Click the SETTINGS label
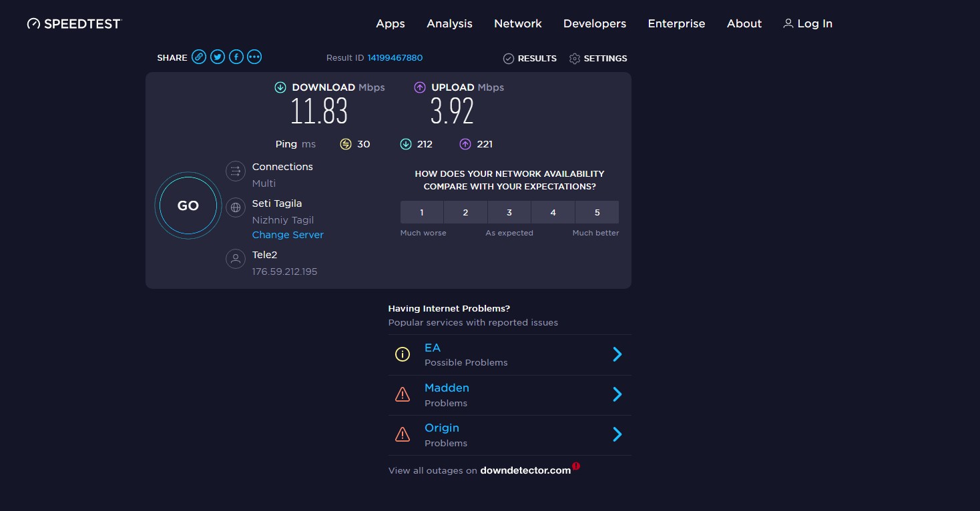Screen dimensions: 980x511 tap(605, 59)
